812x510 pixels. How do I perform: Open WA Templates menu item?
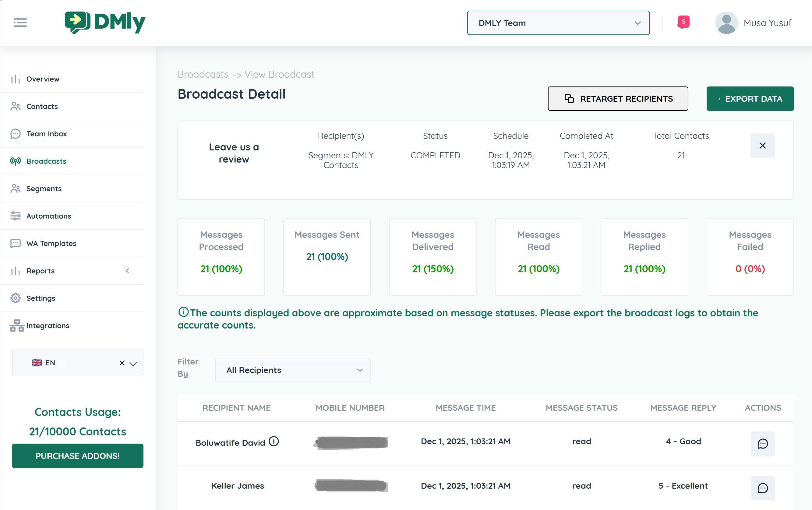tap(51, 243)
